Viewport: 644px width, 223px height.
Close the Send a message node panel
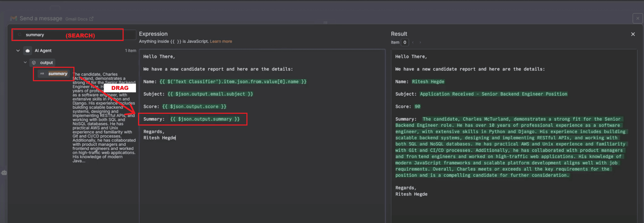[637, 18]
